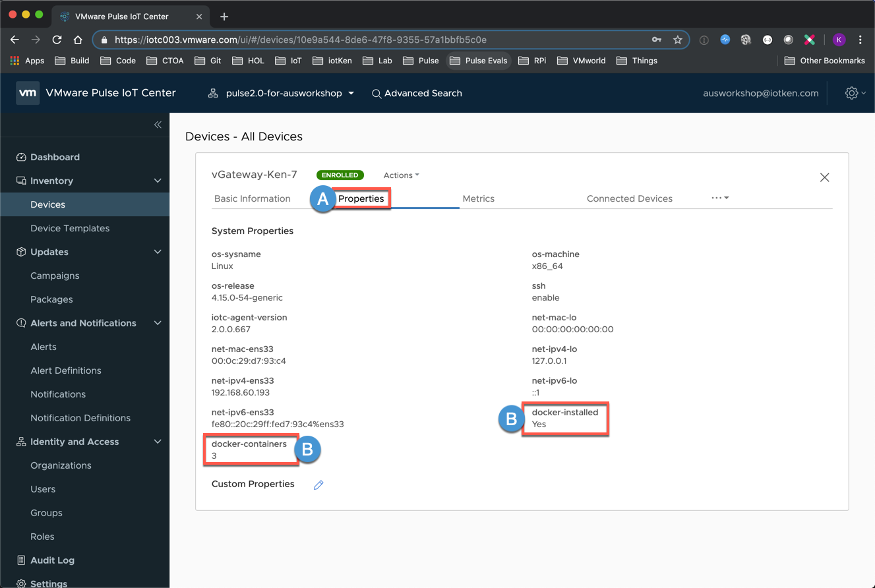Open the browser home page icon
The height and width of the screenshot is (588, 875).
78,40
